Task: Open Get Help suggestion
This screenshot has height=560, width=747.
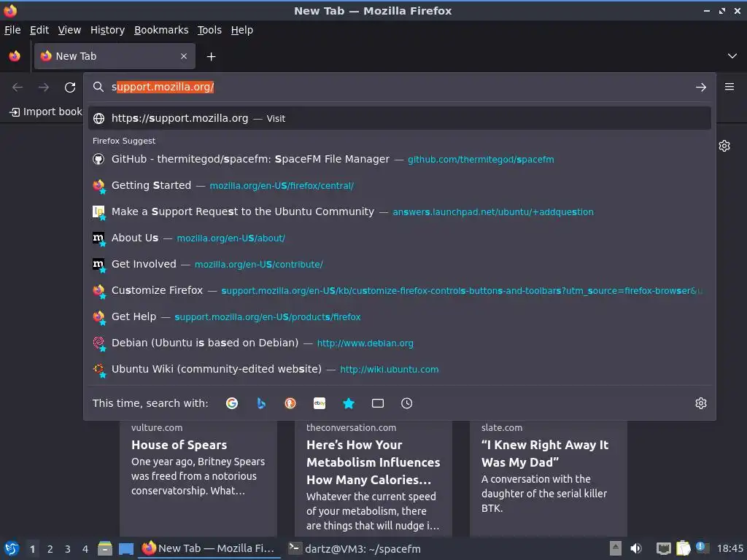Action: [400, 316]
